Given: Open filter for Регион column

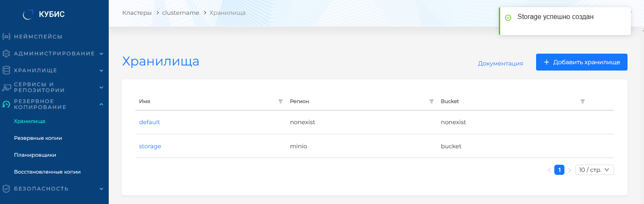Looking at the screenshot, I should pos(431,101).
